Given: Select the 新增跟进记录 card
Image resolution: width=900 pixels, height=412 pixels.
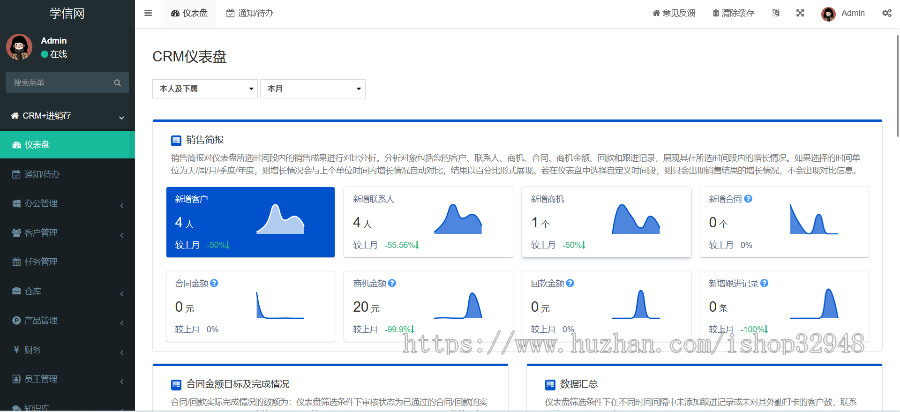Looking at the screenshot, I should click(x=784, y=306).
